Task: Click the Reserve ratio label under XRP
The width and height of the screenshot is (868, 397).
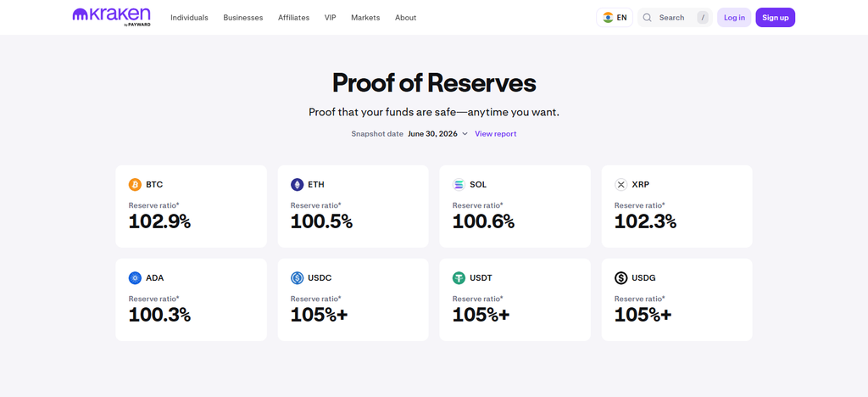Action: pyautogui.click(x=639, y=205)
